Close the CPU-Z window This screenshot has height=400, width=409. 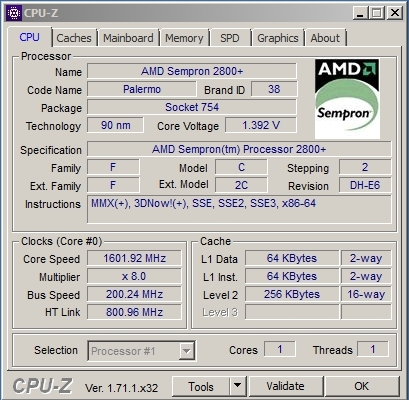pyautogui.click(x=395, y=13)
